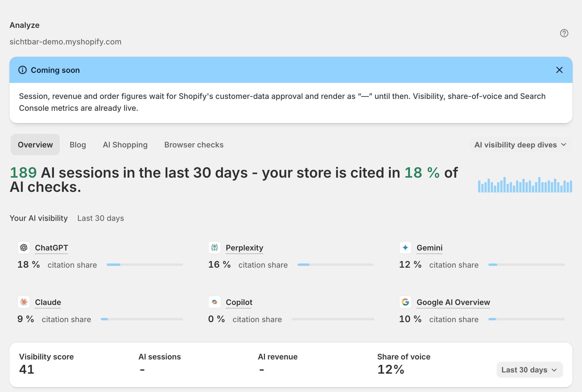Viewport: 582px width, 392px height.
Task: Open the Copilot link
Action: pyautogui.click(x=239, y=302)
